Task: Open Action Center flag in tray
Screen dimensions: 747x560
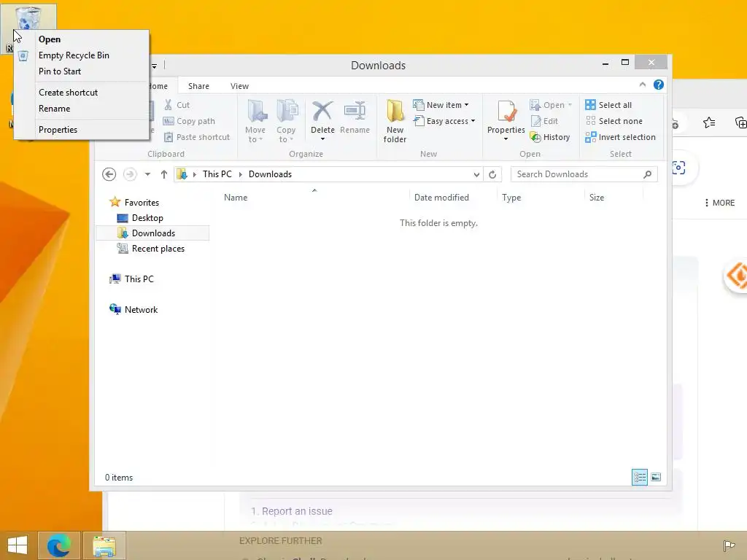Action: click(x=729, y=545)
